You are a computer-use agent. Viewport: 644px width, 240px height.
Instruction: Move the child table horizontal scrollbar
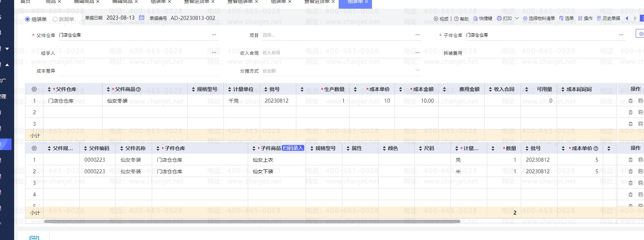coord(252,221)
